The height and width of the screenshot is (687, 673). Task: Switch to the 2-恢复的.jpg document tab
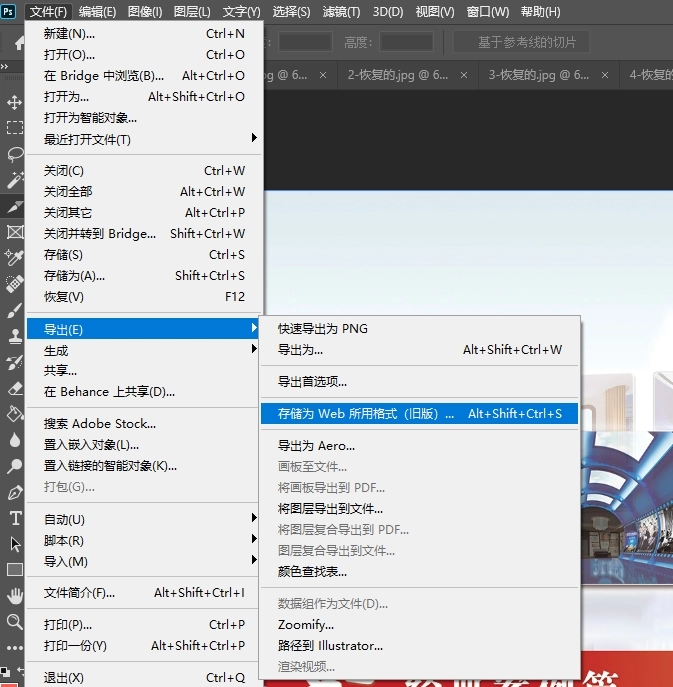tap(397, 76)
